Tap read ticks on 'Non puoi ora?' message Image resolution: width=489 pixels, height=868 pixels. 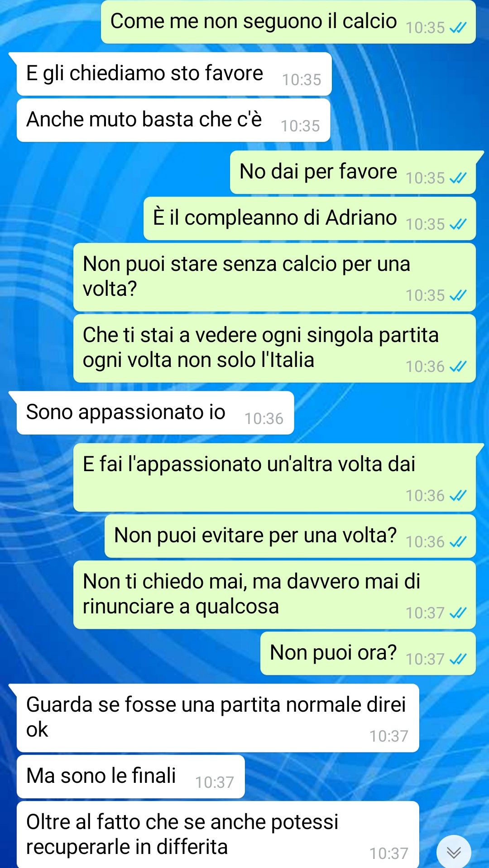coord(458,660)
